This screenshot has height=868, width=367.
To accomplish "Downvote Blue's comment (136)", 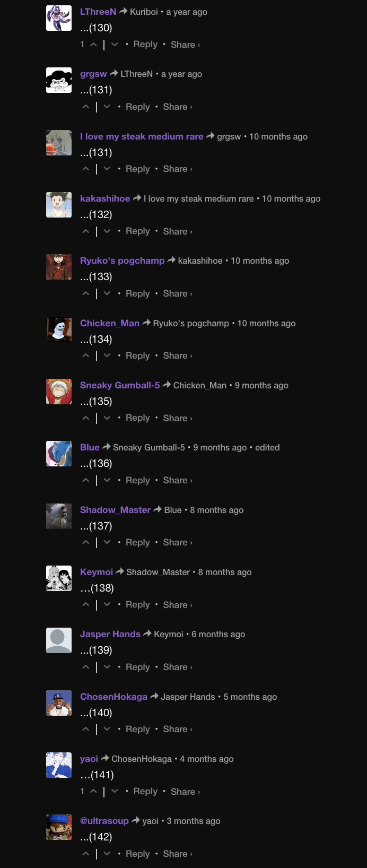I will pyautogui.click(x=107, y=480).
